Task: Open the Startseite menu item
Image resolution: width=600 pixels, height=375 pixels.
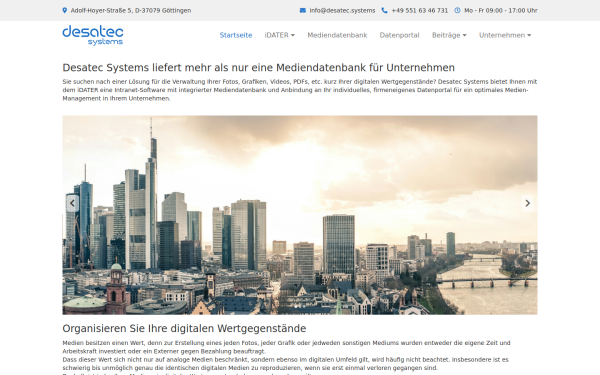Action: click(x=236, y=35)
